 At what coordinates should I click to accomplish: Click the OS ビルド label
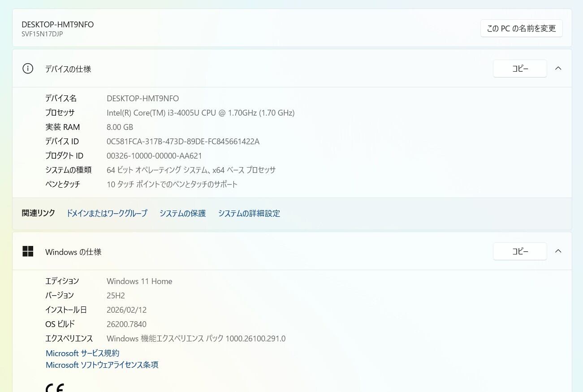pyautogui.click(x=60, y=324)
